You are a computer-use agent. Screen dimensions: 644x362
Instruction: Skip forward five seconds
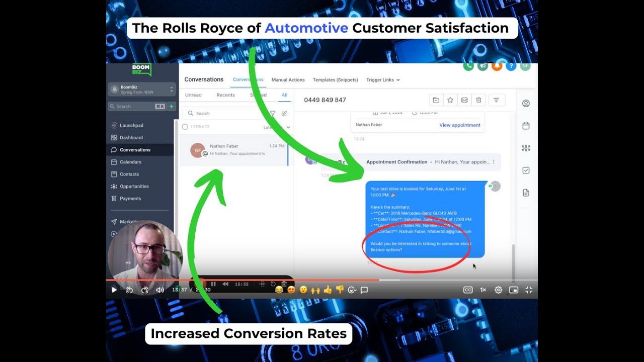click(x=145, y=290)
